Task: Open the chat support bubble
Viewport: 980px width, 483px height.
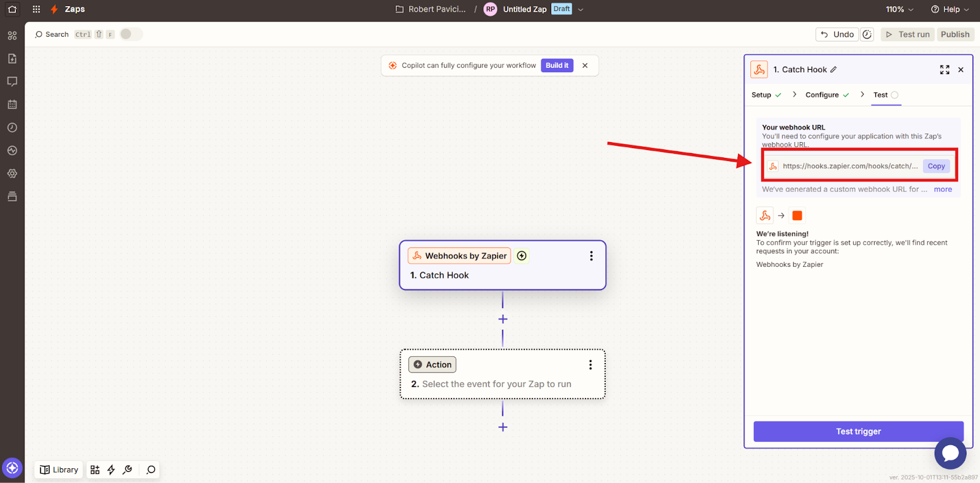Action: pyautogui.click(x=951, y=453)
